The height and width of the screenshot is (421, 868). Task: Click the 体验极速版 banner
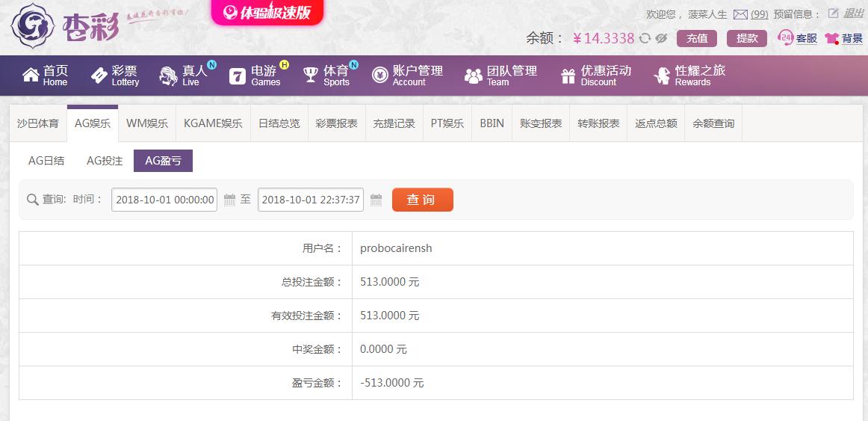(x=267, y=13)
